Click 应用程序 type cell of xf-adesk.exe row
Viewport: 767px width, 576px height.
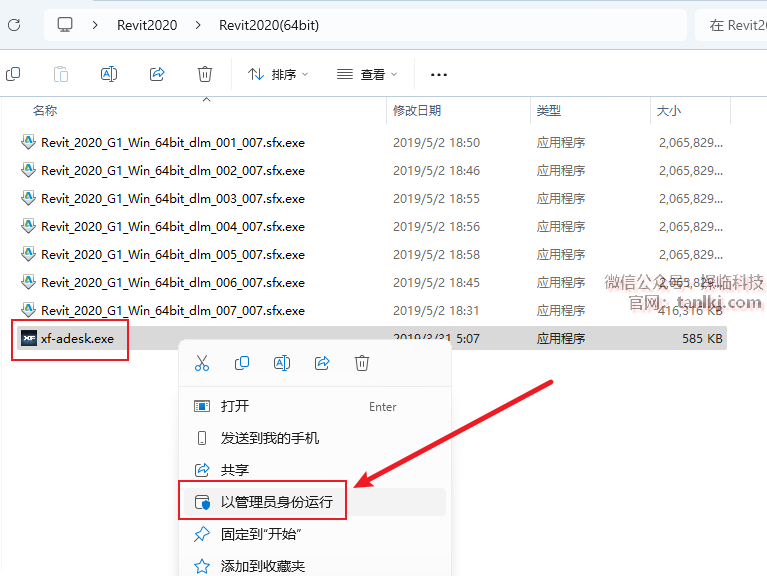pyautogui.click(x=561, y=338)
